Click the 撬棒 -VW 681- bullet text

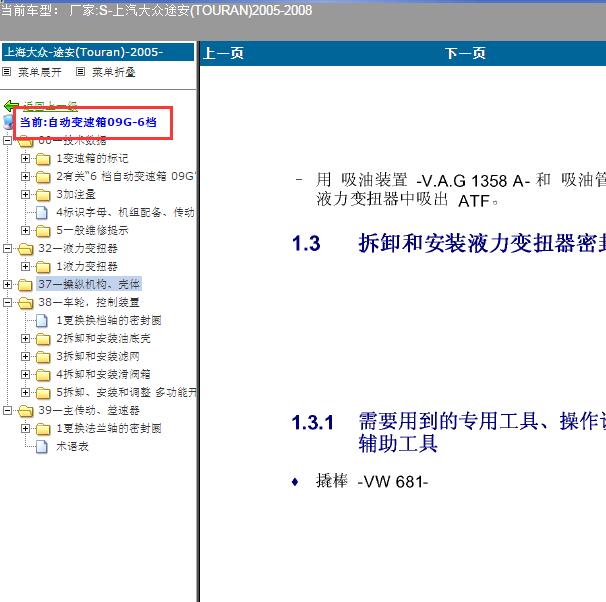(x=372, y=481)
